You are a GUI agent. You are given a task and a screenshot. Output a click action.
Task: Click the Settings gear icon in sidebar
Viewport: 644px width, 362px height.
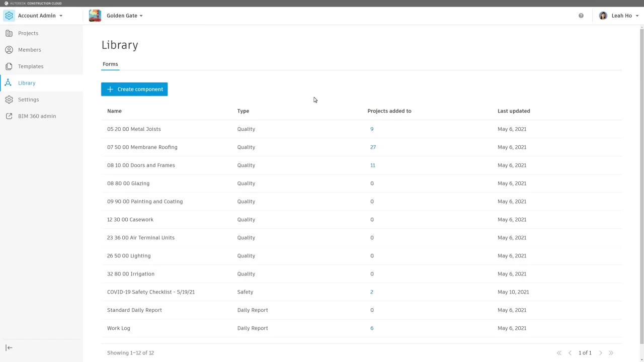pos(9,100)
